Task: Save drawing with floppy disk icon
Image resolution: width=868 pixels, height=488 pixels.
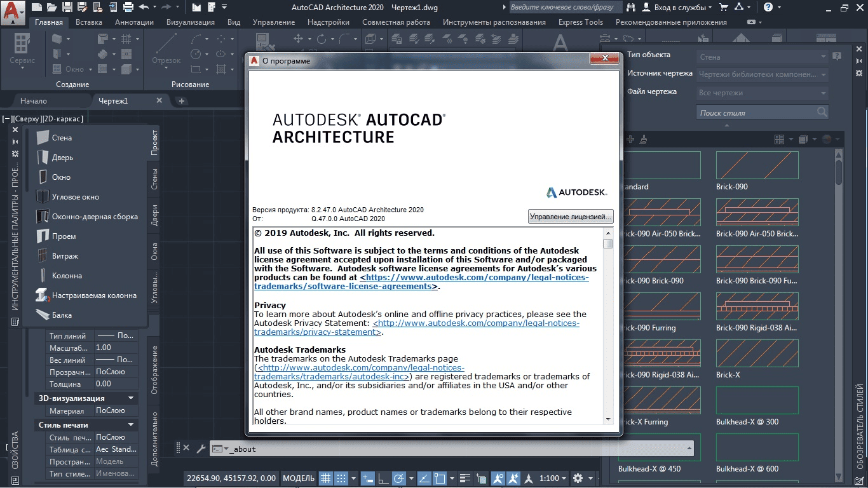Action: point(67,8)
